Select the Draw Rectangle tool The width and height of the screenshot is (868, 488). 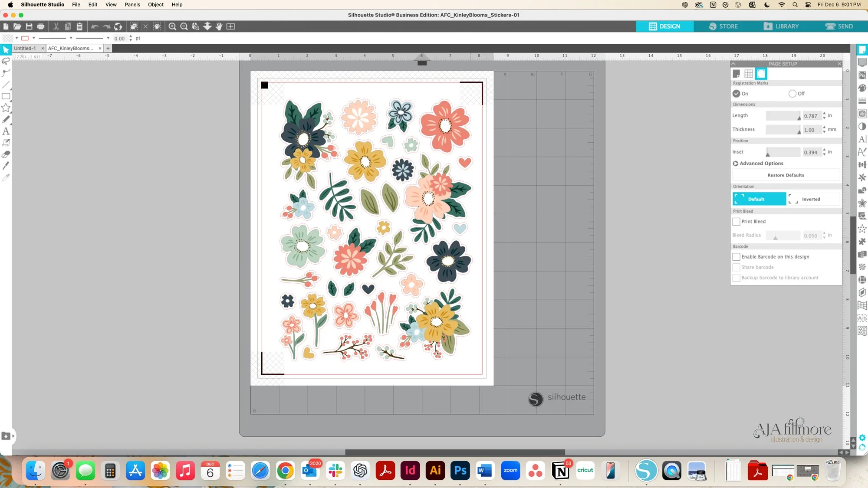click(6, 96)
